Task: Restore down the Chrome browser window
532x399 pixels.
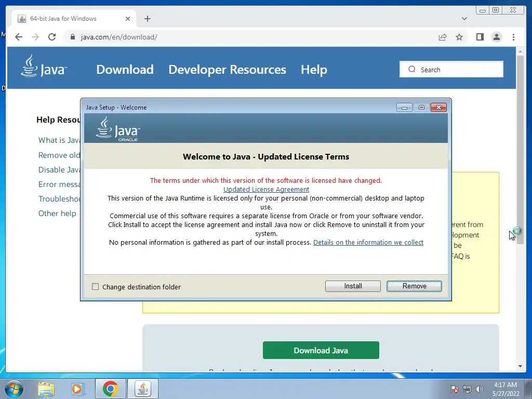Action: (x=496, y=10)
